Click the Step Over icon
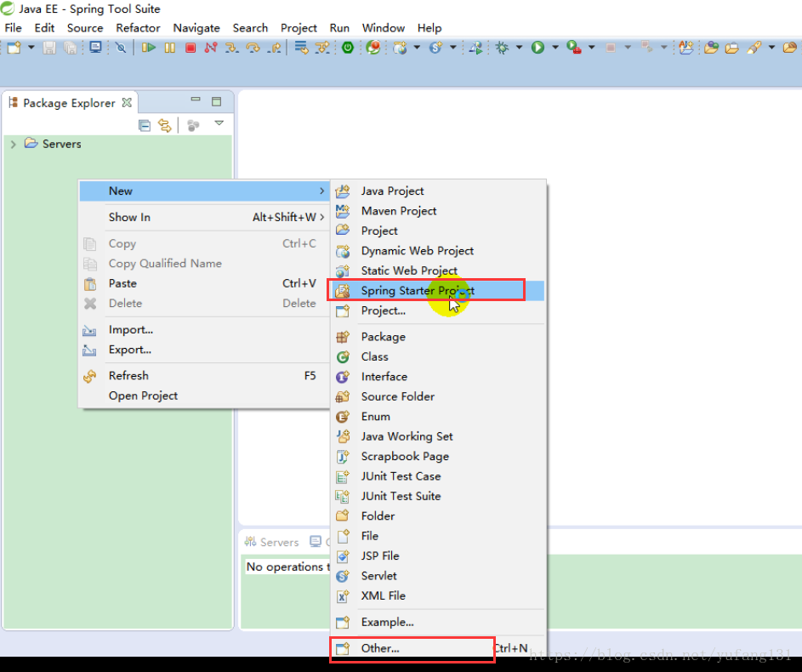 click(253, 48)
